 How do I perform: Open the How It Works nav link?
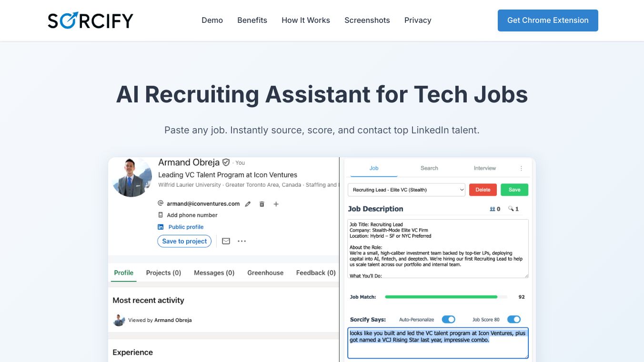tap(306, 20)
